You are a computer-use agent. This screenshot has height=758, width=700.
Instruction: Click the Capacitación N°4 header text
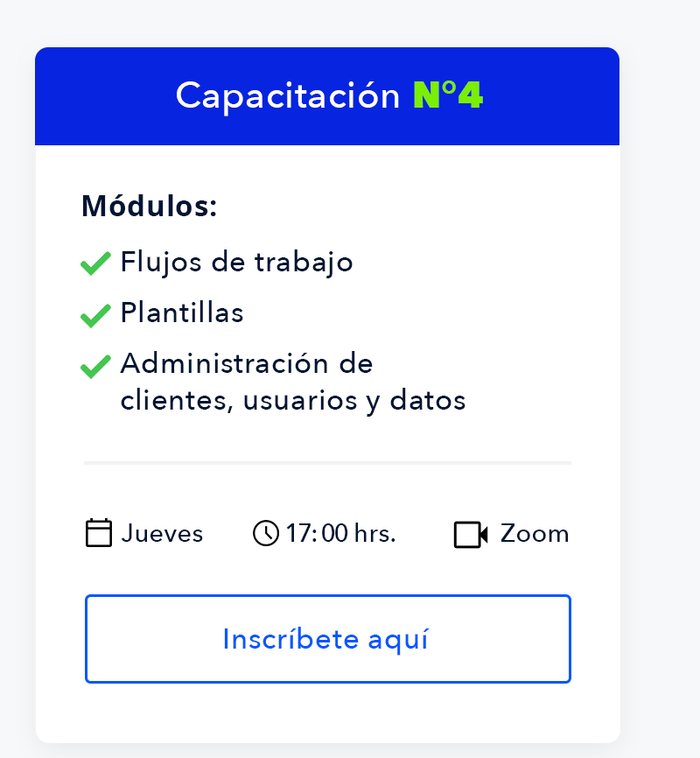coord(329,95)
